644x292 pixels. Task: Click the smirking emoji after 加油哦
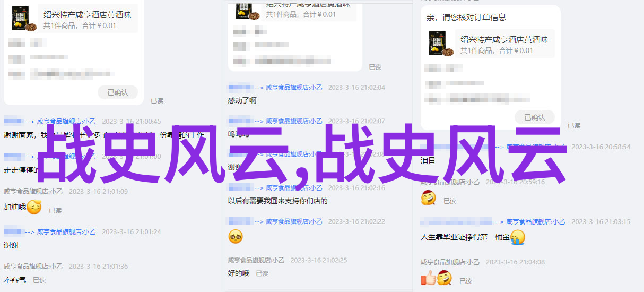coord(34,207)
